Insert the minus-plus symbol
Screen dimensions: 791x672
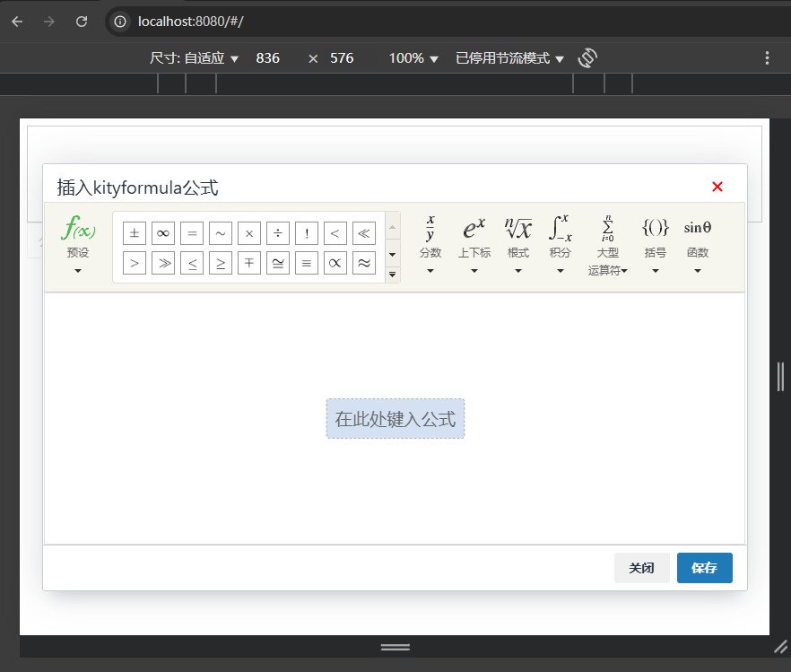click(249, 263)
